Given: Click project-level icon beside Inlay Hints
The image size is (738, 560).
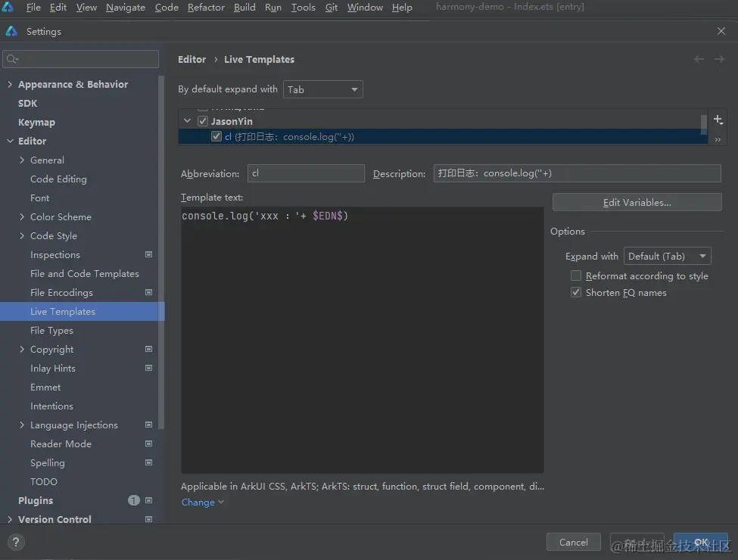Looking at the screenshot, I should (x=148, y=368).
